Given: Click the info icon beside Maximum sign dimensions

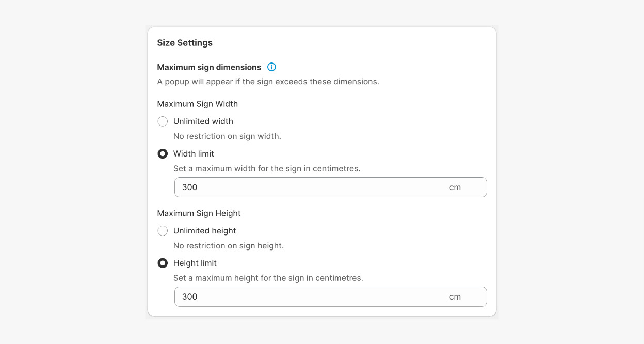Looking at the screenshot, I should pyautogui.click(x=271, y=67).
